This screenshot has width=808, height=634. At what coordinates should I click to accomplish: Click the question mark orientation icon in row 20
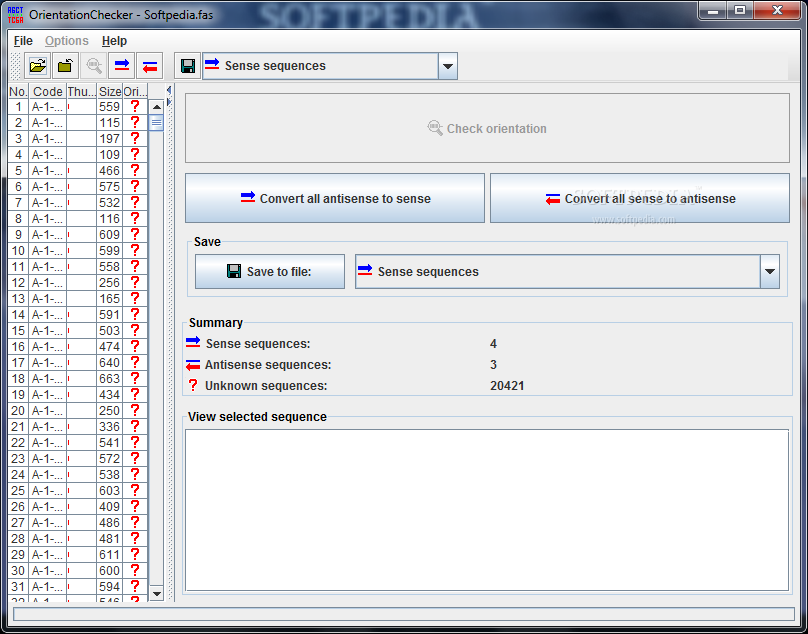(x=135, y=410)
